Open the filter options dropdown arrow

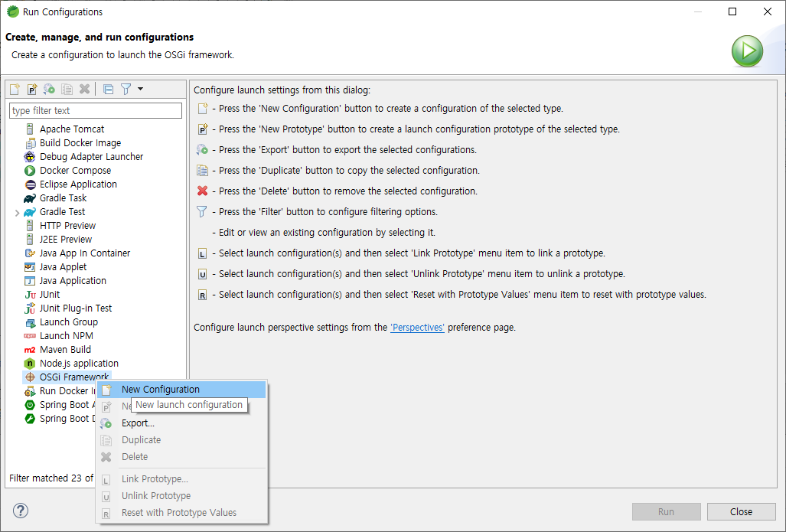click(140, 89)
